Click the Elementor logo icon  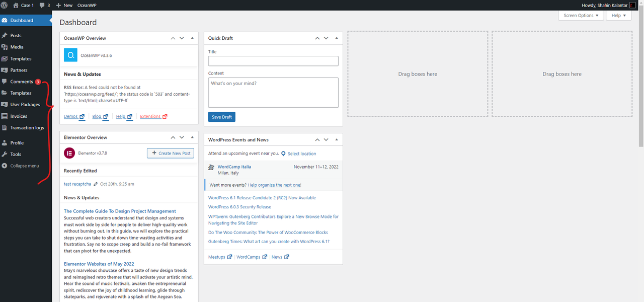coord(69,153)
